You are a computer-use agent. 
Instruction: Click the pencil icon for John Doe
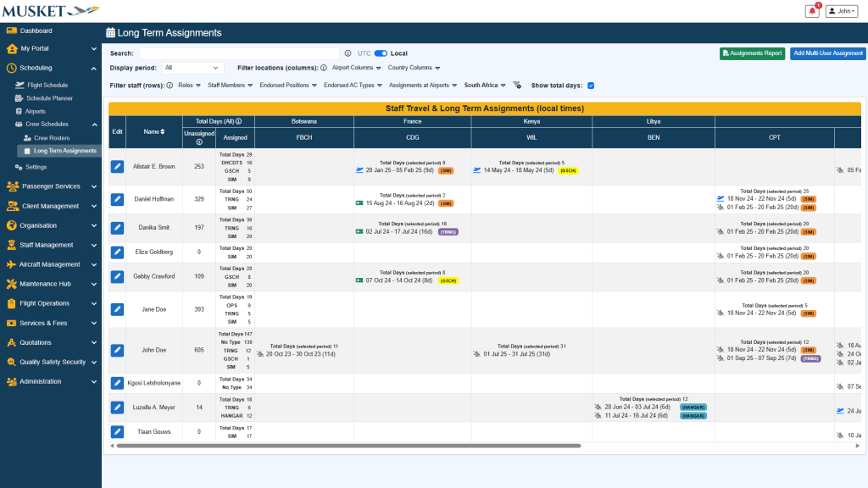coord(118,350)
